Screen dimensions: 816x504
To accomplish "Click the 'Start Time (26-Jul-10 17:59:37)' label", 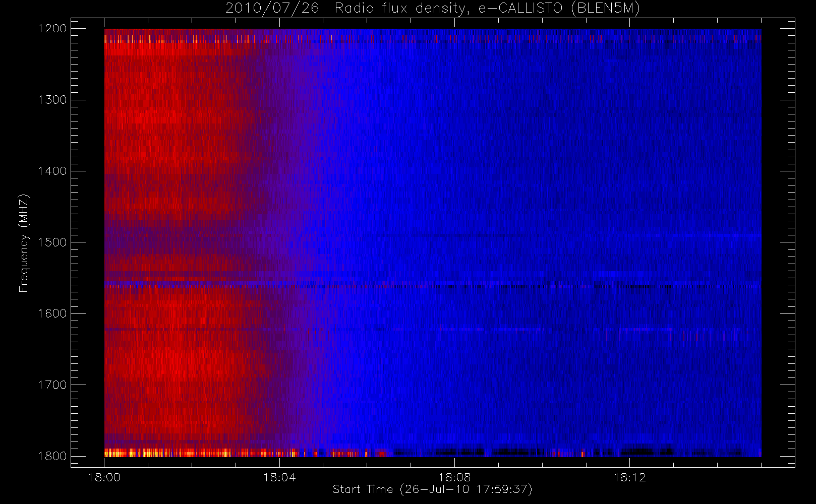I will pos(432,489).
